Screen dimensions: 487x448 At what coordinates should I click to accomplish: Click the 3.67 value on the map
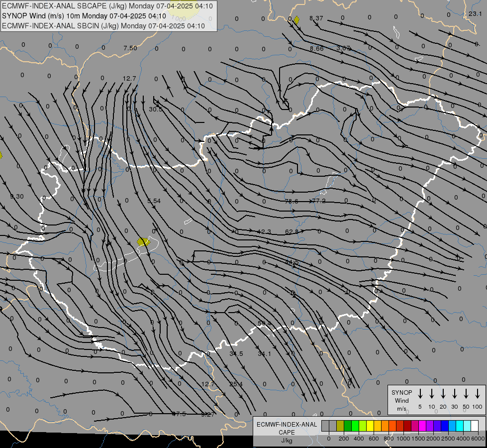tap(343, 48)
